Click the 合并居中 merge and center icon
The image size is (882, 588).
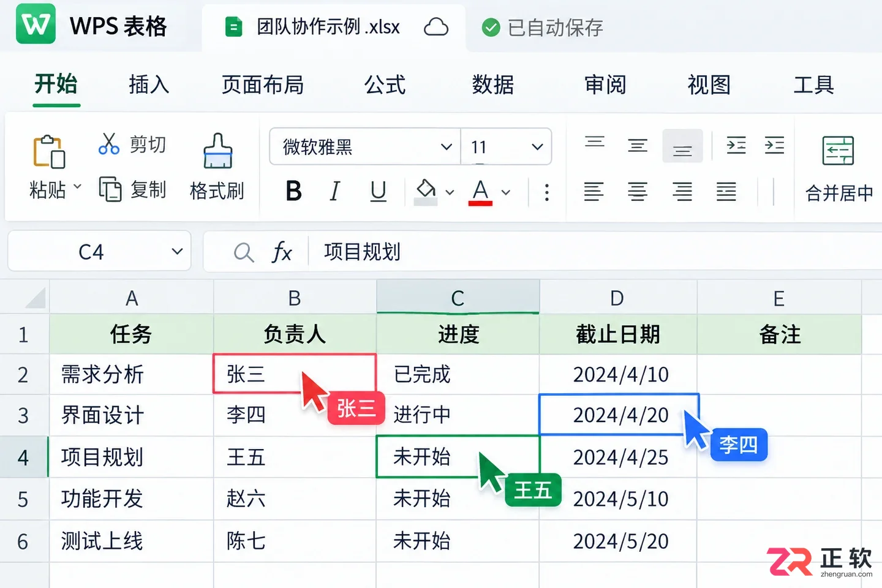838,151
